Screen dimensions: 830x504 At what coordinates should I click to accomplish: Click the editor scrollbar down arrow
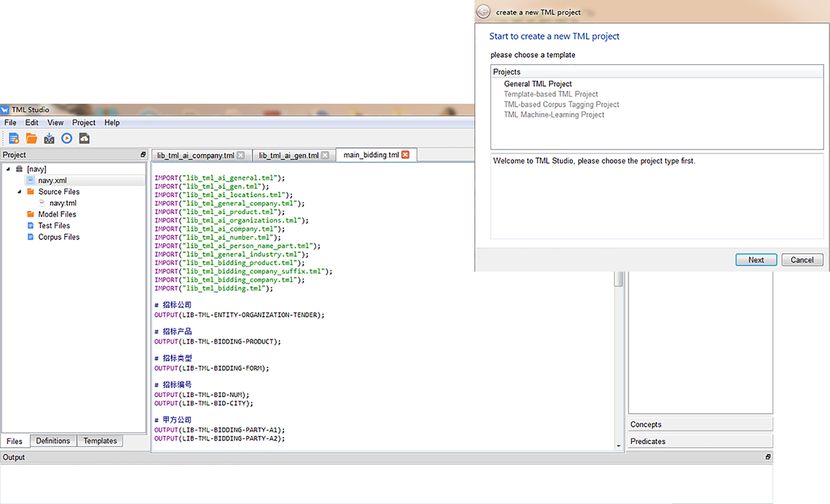[619, 446]
